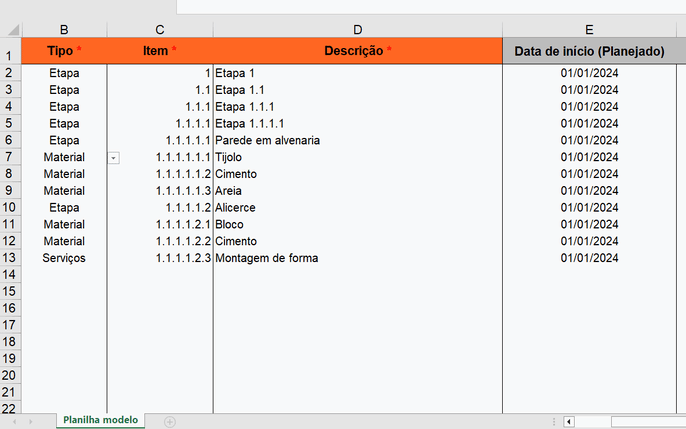
Task: Select row 13 header
Action: click(x=10, y=258)
